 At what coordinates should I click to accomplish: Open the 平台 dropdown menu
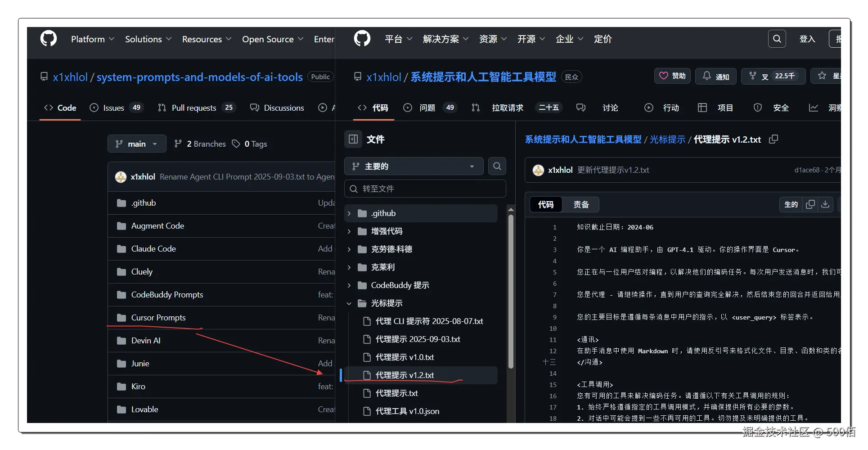click(x=399, y=39)
